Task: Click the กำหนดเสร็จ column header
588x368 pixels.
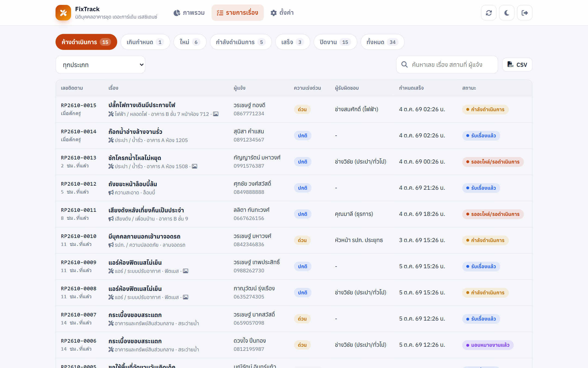Action: pos(411,88)
